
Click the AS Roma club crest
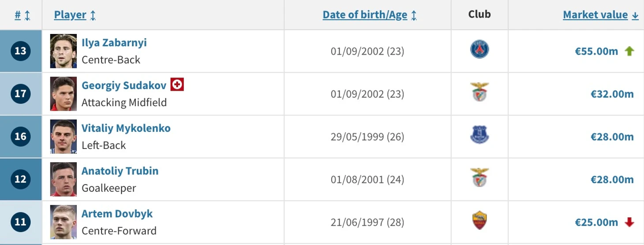point(479,221)
